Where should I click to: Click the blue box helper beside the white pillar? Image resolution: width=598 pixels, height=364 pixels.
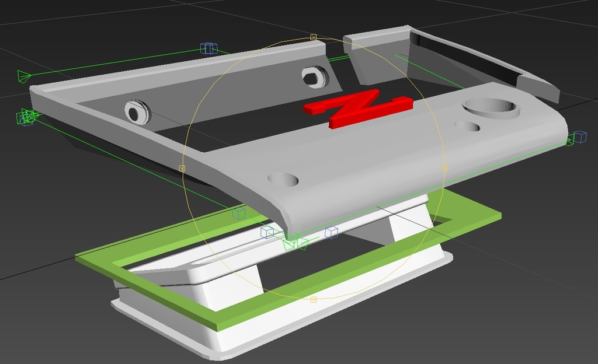pyautogui.click(x=333, y=232)
